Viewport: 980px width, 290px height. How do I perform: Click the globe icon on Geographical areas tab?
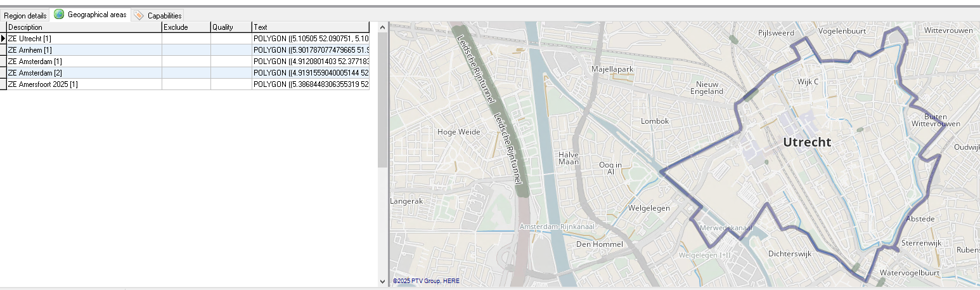pos(59,15)
